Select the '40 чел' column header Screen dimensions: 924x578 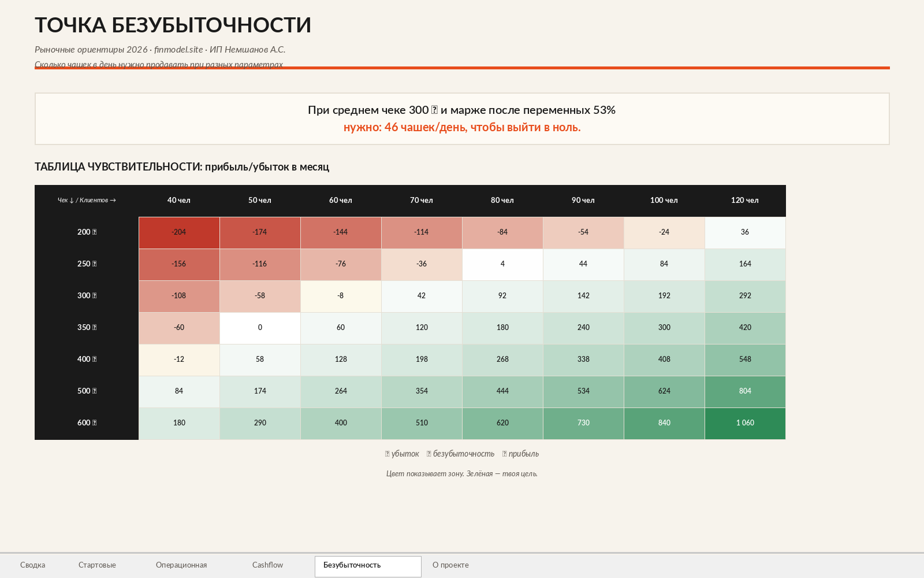pos(179,201)
